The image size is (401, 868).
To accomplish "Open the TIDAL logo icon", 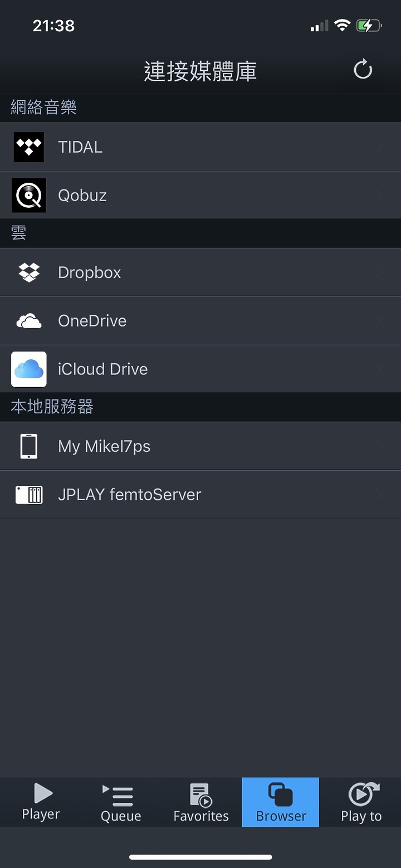I will click(x=29, y=147).
